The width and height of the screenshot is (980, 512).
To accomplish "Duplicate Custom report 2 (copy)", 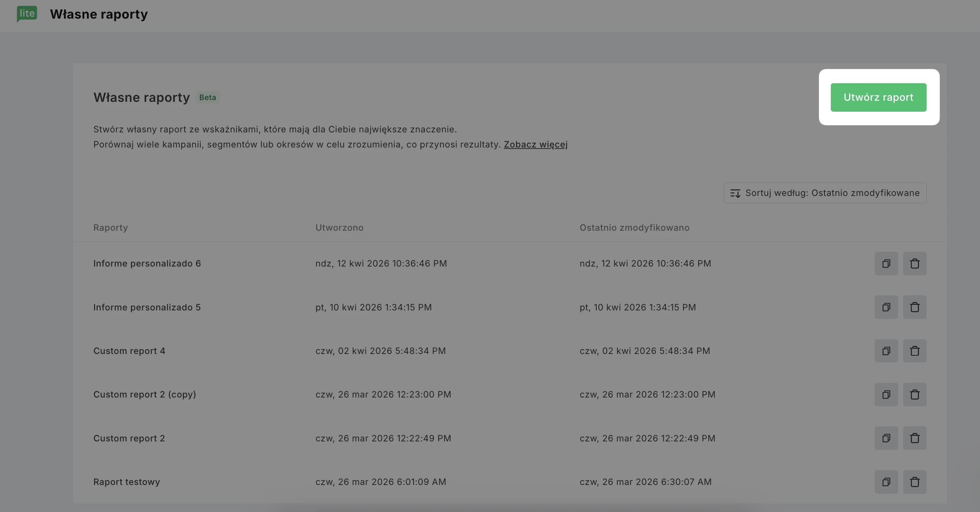I will coord(886,394).
